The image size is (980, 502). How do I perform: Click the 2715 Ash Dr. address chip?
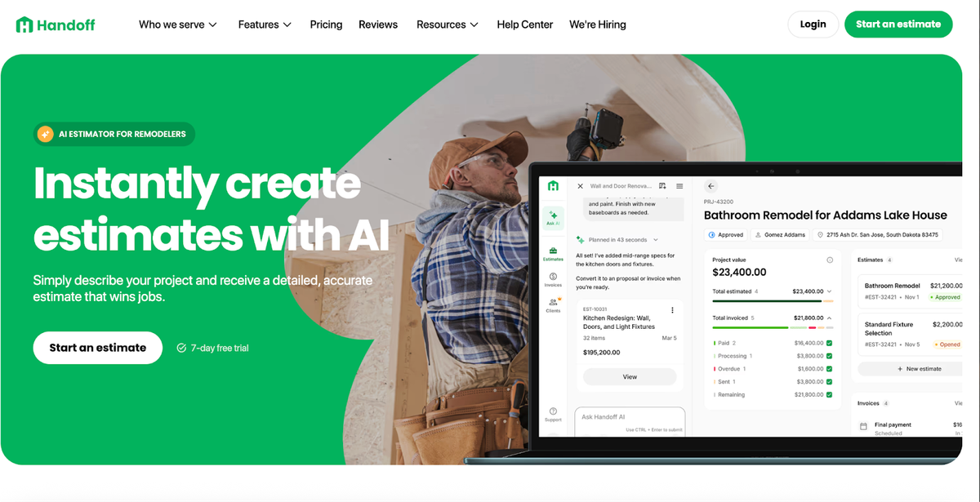[877, 234]
